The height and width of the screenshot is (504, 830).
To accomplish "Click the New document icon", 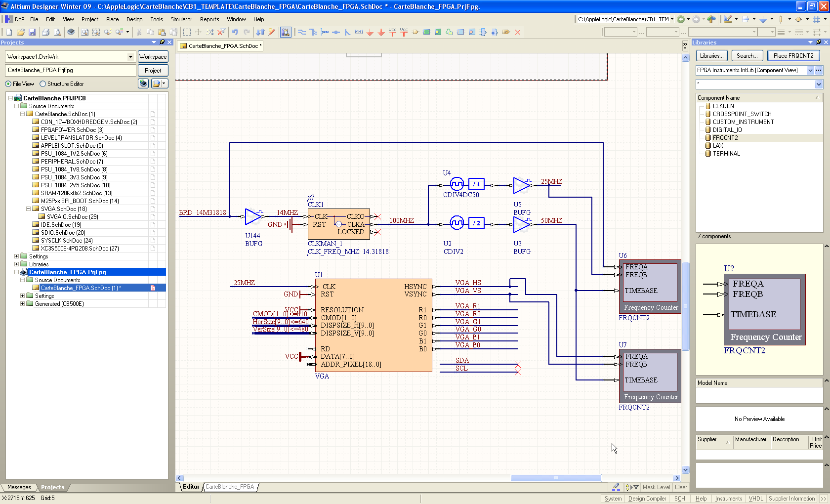I will (x=9, y=32).
